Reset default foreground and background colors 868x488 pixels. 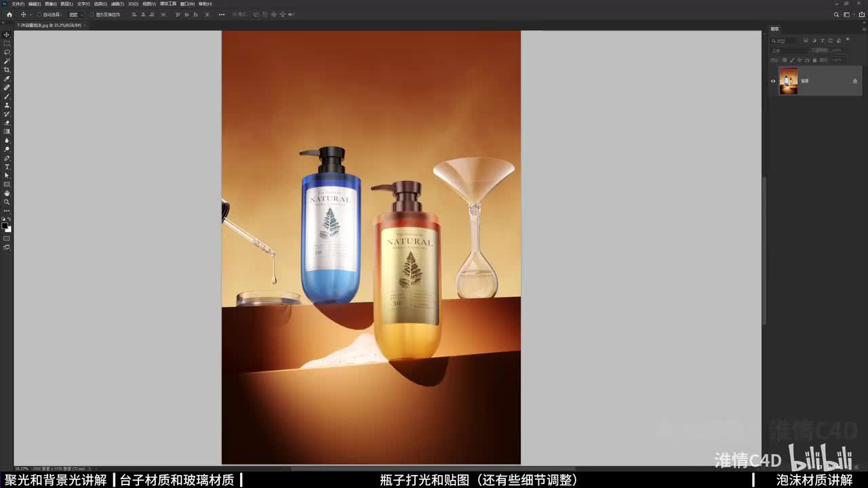tap(4, 219)
